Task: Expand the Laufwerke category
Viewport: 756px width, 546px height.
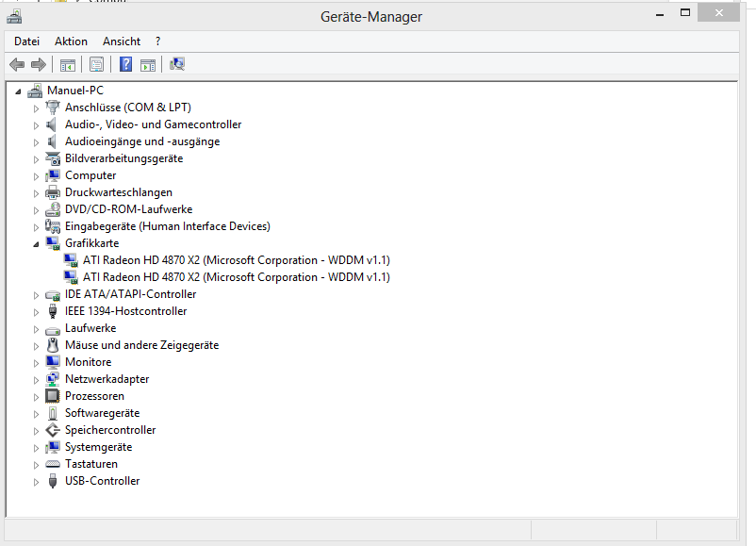Action: (37, 328)
